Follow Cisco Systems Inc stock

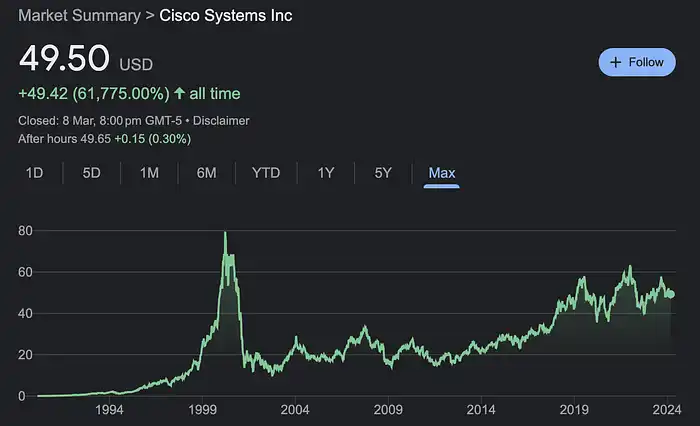pyautogui.click(x=637, y=62)
